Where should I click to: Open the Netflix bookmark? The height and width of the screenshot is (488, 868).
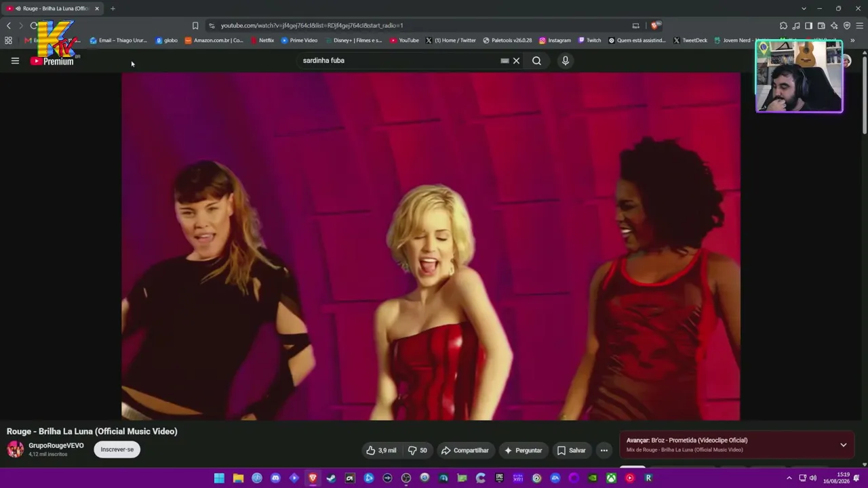tap(262, 41)
